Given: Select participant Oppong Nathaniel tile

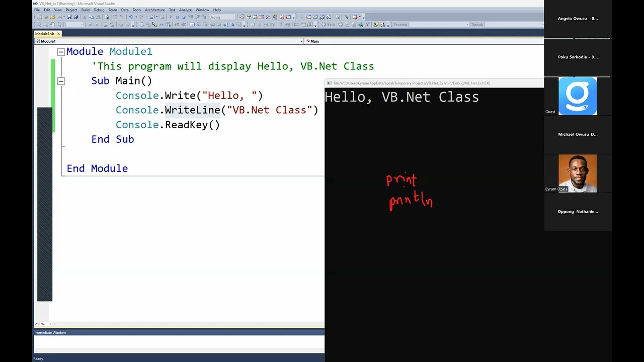Looking at the screenshot, I should pyautogui.click(x=578, y=212).
